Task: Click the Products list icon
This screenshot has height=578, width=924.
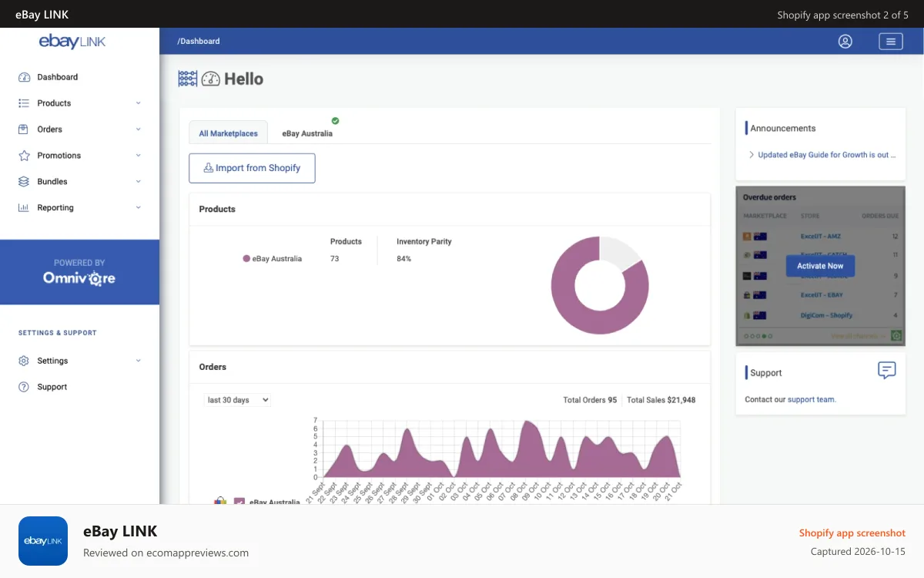Action: 24,103
